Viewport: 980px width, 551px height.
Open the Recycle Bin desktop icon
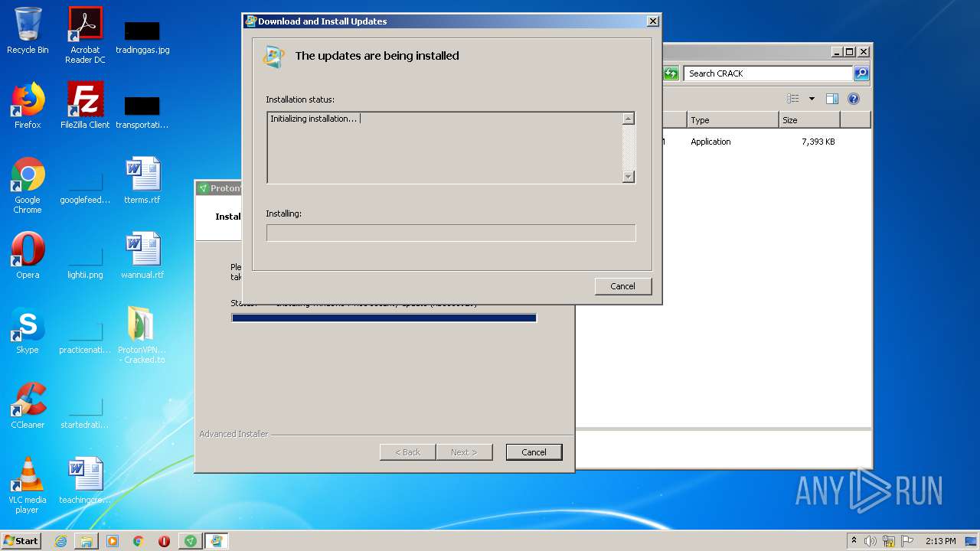(28, 31)
